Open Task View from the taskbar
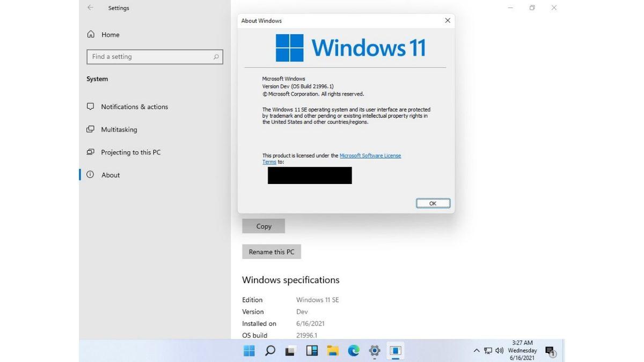The image size is (644, 362). [289, 351]
